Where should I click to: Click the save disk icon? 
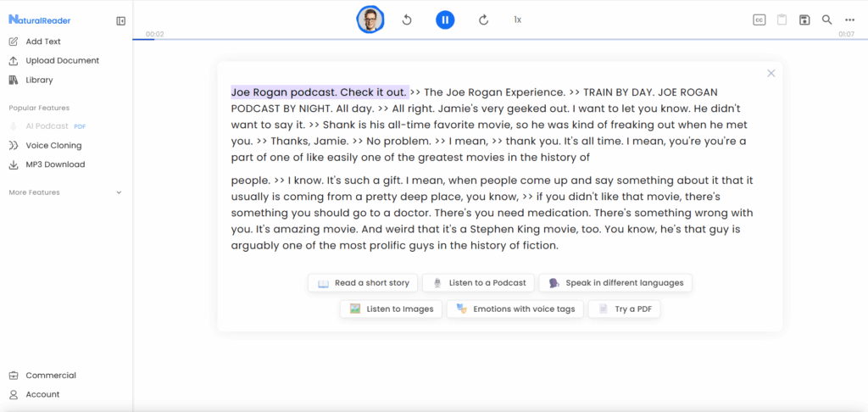point(804,20)
